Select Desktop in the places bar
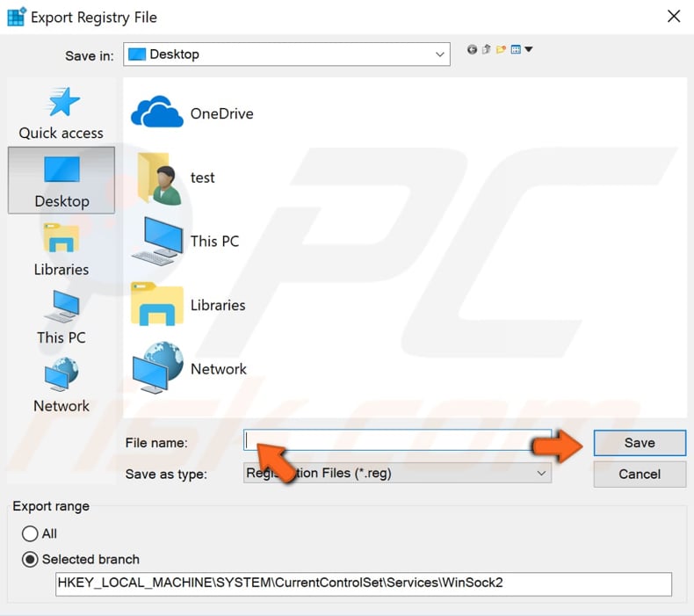Viewport: 694px width, 616px height. point(61,181)
